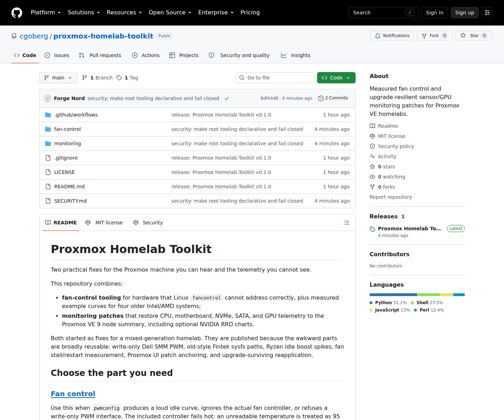
Task: Select the Security tab in file viewer
Action: (x=148, y=223)
